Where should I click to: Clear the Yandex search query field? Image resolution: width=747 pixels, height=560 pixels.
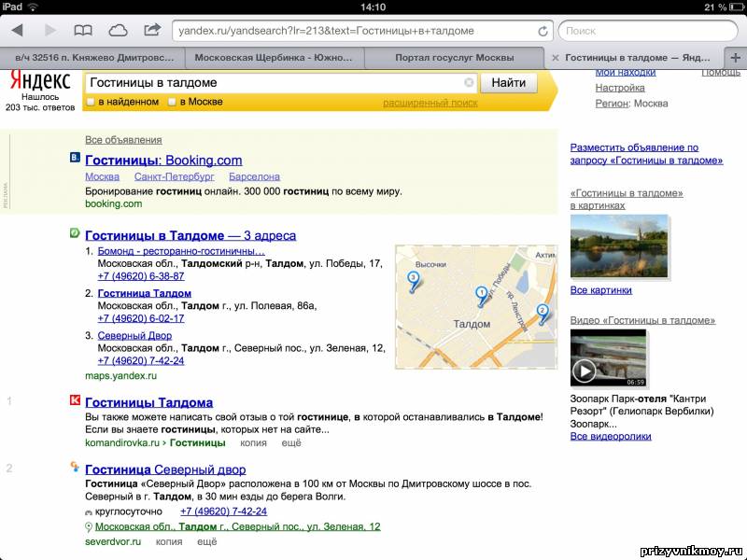[469, 83]
